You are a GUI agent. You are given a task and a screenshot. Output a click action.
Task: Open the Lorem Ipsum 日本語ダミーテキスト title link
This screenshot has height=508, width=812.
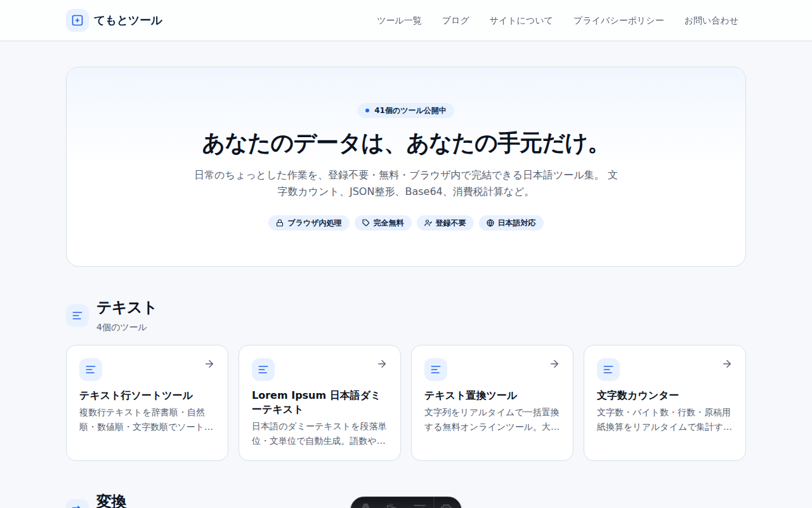click(316, 403)
